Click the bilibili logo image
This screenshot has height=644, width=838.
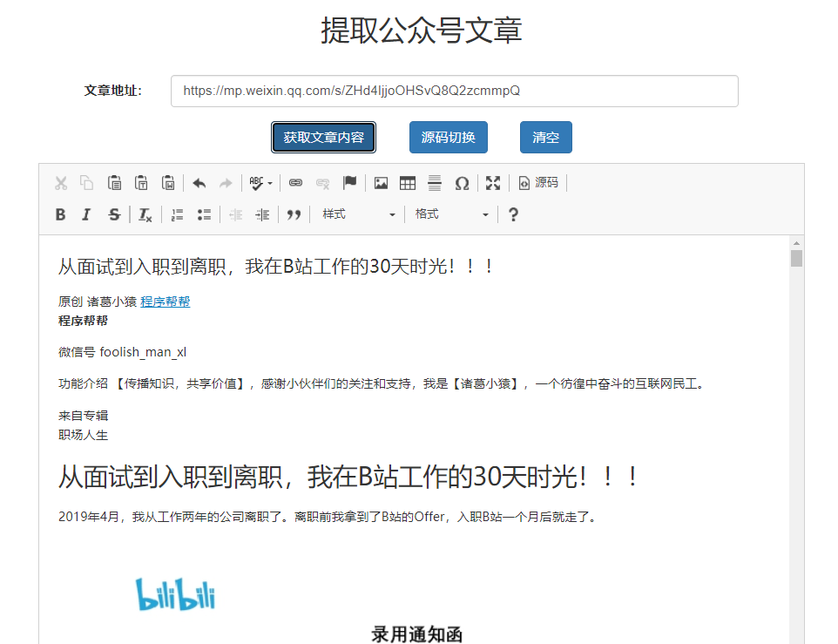175,593
